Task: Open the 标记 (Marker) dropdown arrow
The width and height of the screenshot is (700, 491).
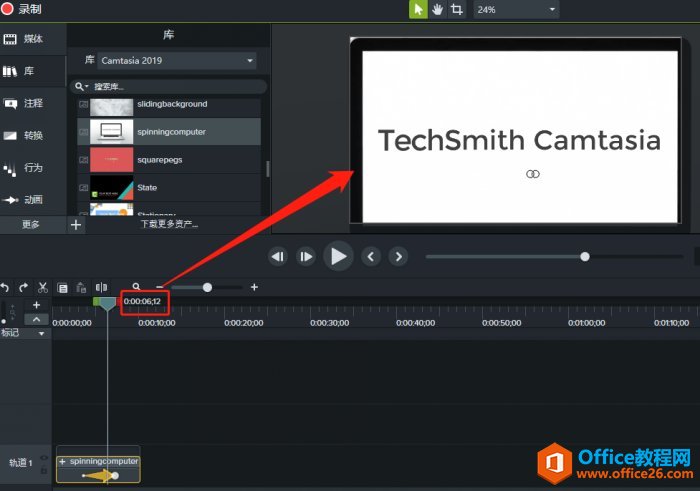Action: [42, 333]
